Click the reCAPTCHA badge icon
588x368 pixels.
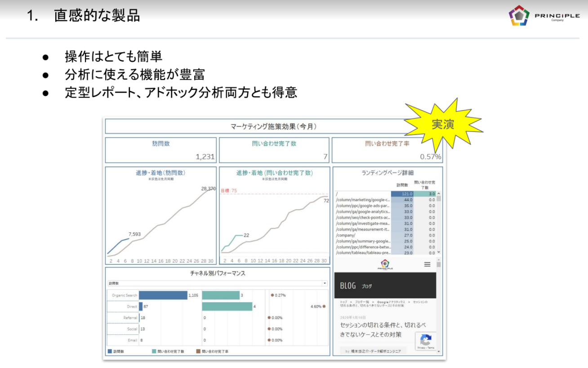425,340
